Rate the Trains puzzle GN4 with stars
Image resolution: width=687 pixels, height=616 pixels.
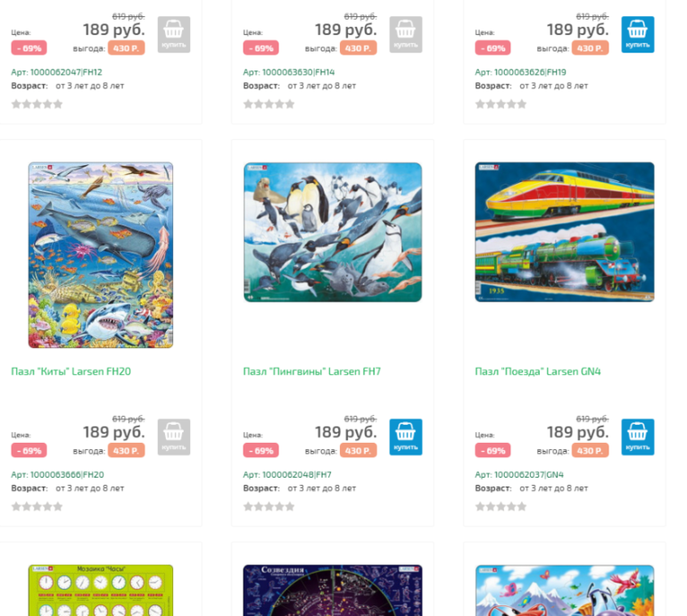[501, 507]
